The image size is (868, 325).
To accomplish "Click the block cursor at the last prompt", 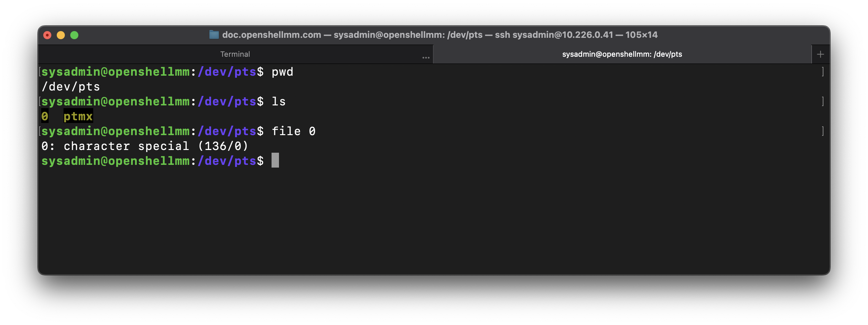I will point(275,160).
